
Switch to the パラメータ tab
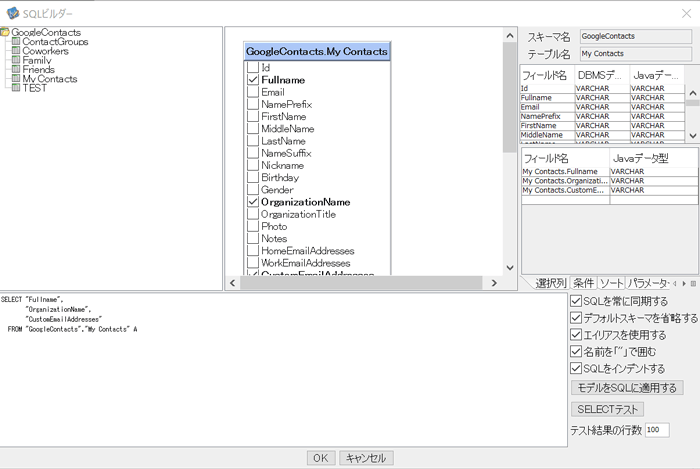(x=647, y=283)
